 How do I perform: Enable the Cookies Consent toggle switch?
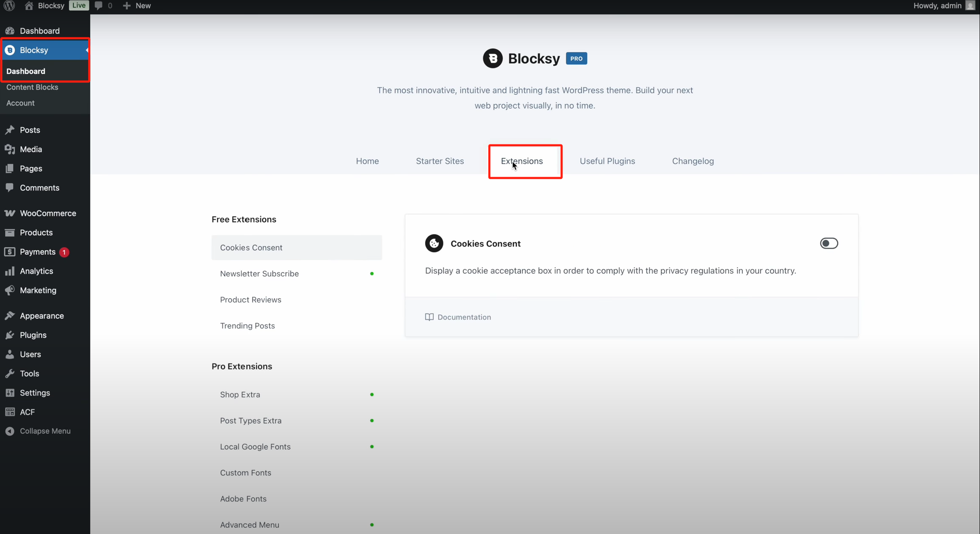coord(829,243)
